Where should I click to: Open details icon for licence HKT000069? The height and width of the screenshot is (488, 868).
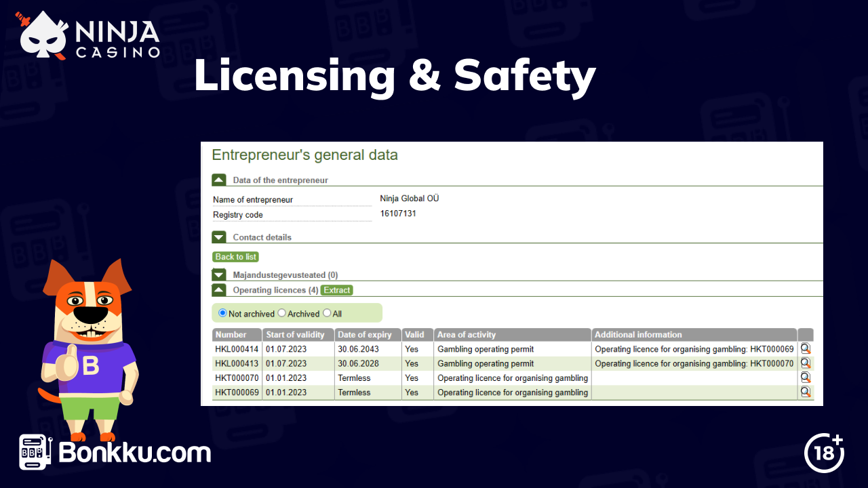tap(806, 392)
